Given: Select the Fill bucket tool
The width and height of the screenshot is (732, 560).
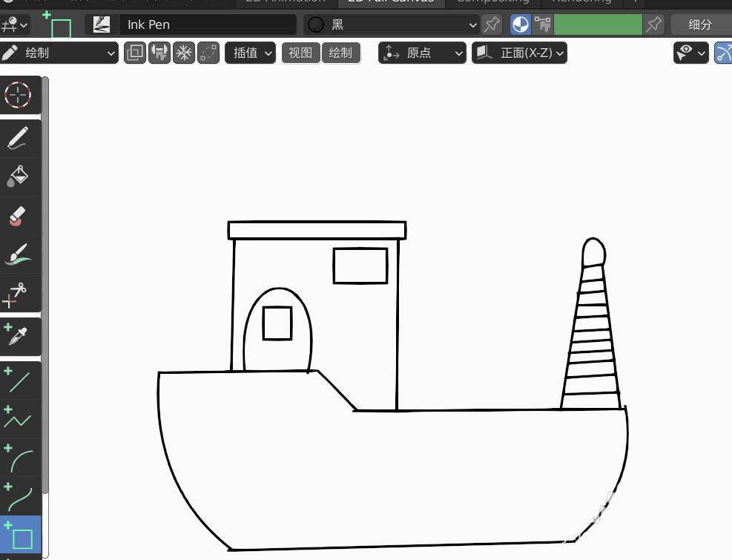Looking at the screenshot, I should pyautogui.click(x=18, y=177).
